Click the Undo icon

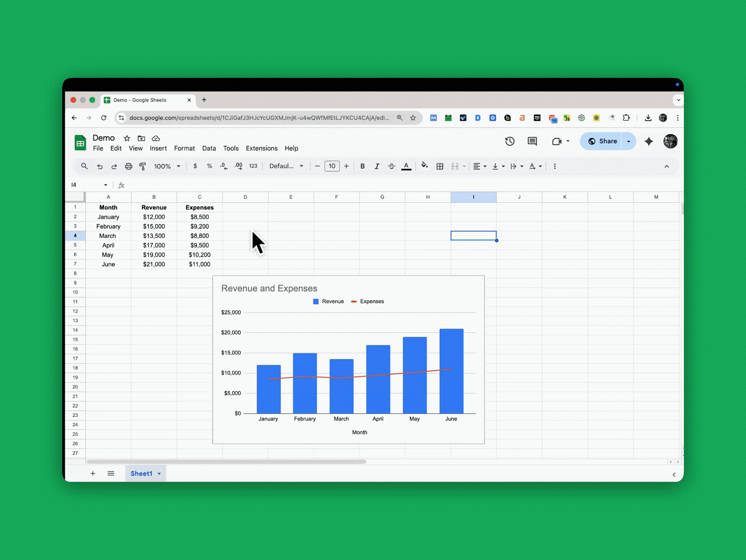[100, 166]
